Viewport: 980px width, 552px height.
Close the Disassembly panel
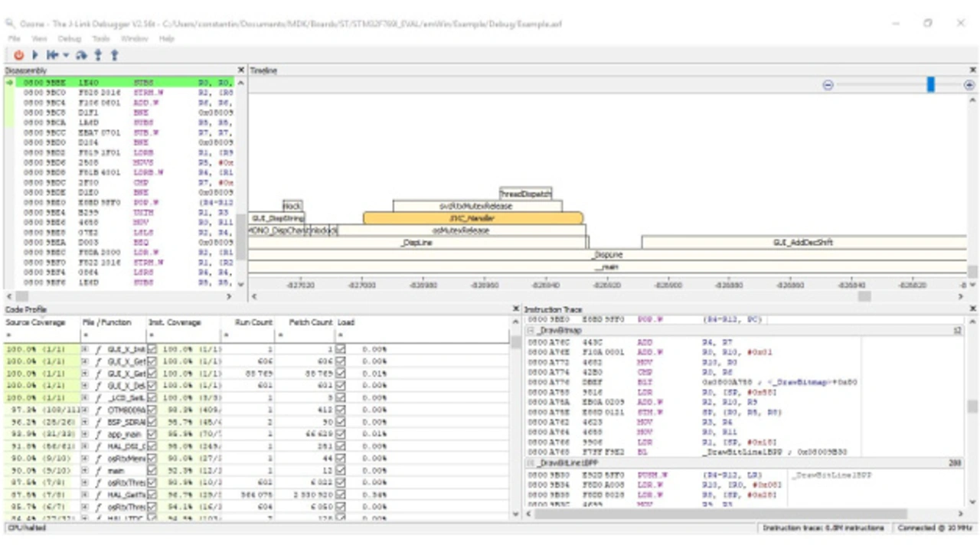[x=241, y=70]
